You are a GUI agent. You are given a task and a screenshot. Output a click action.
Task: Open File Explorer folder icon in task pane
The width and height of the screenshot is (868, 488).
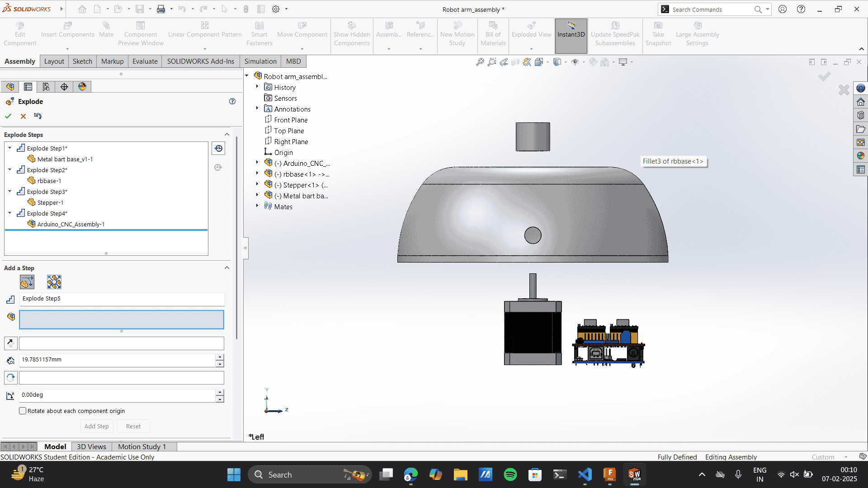tap(861, 129)
